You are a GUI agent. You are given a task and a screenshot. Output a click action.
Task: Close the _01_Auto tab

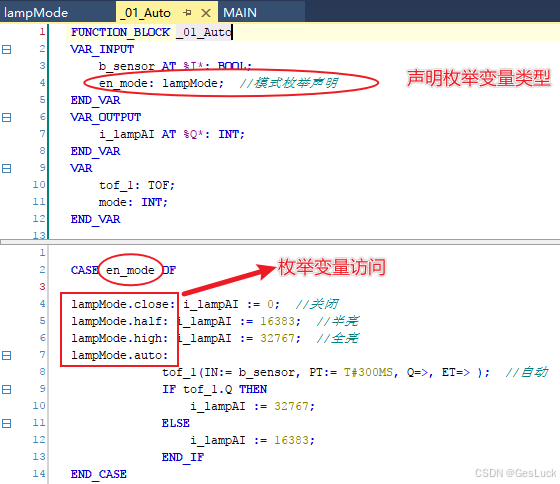206,13
